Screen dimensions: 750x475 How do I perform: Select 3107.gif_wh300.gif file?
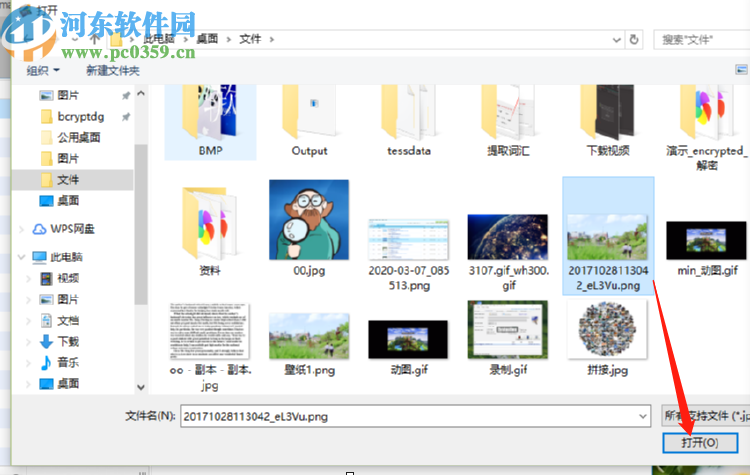[x=508, y=253]
